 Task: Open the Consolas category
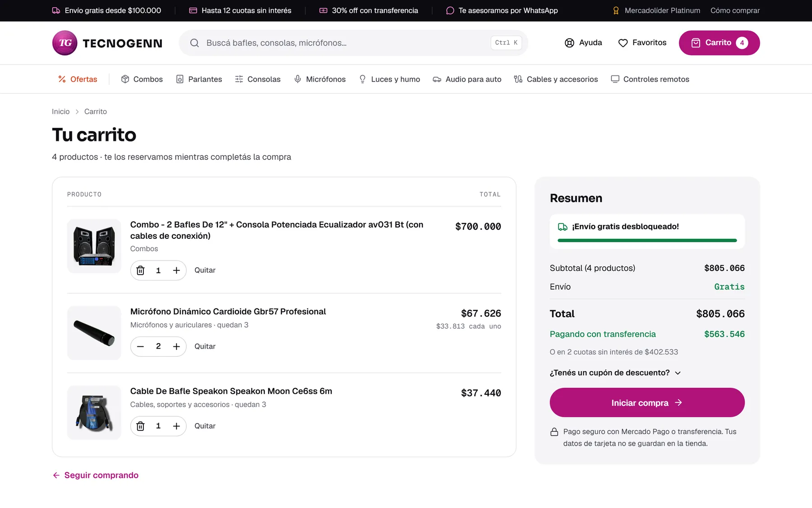tap(258, 79)
